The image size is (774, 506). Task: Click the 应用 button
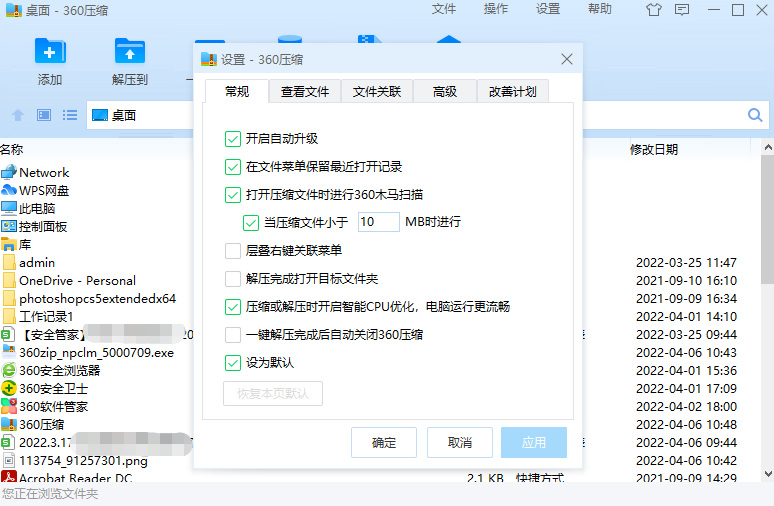click(534, 443)
